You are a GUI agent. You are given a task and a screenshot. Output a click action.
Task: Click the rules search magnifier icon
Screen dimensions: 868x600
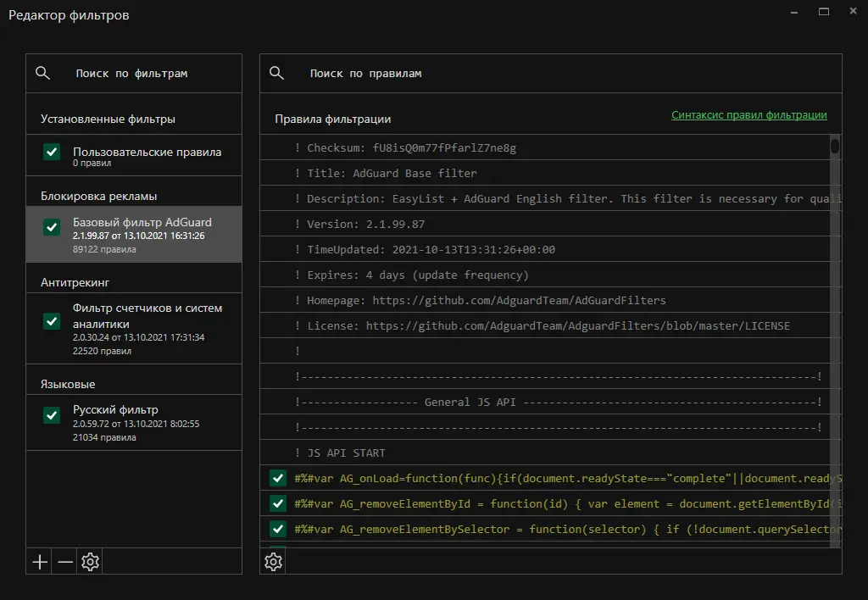[276, 74]
